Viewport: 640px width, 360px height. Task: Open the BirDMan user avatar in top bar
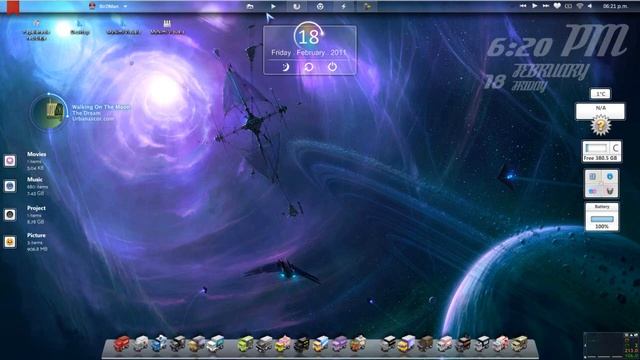[92, 6]
